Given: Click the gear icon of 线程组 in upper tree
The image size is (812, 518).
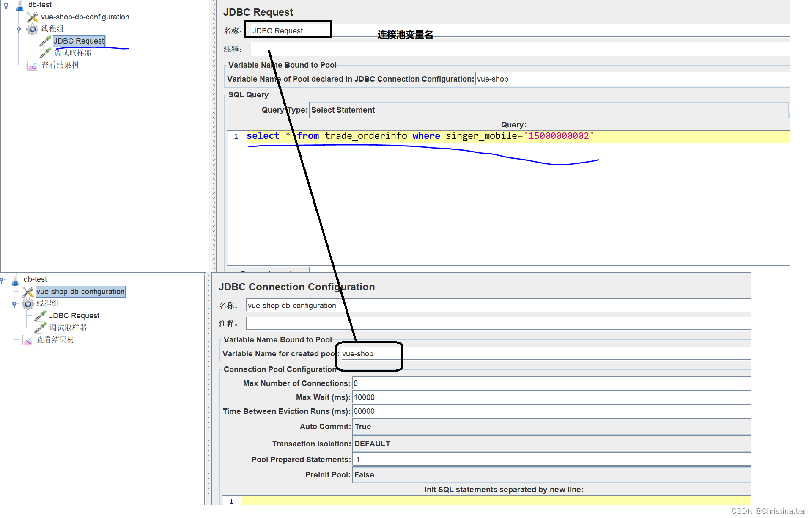Looking at the screenshot, I should pyautogui.click(x=33, y=29).
